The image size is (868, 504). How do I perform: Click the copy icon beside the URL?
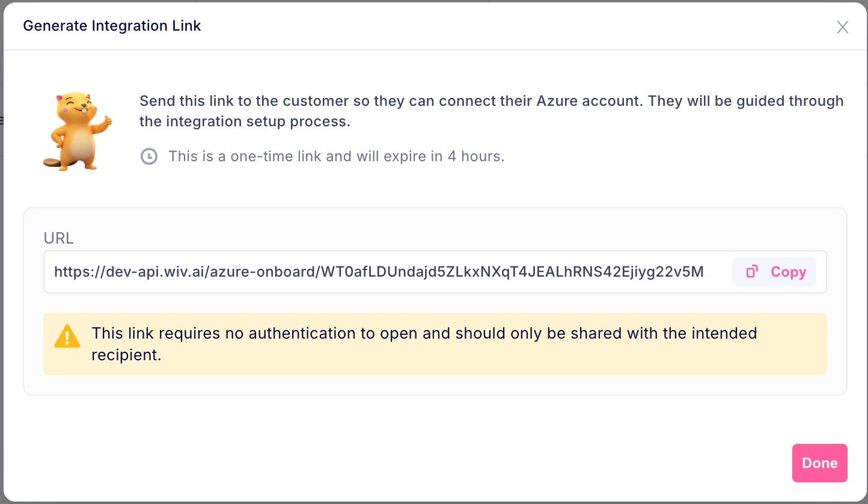point(751,272)
